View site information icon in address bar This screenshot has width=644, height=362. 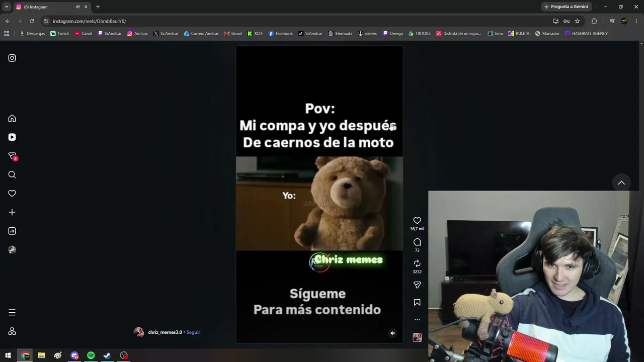(x=46, y=21)
